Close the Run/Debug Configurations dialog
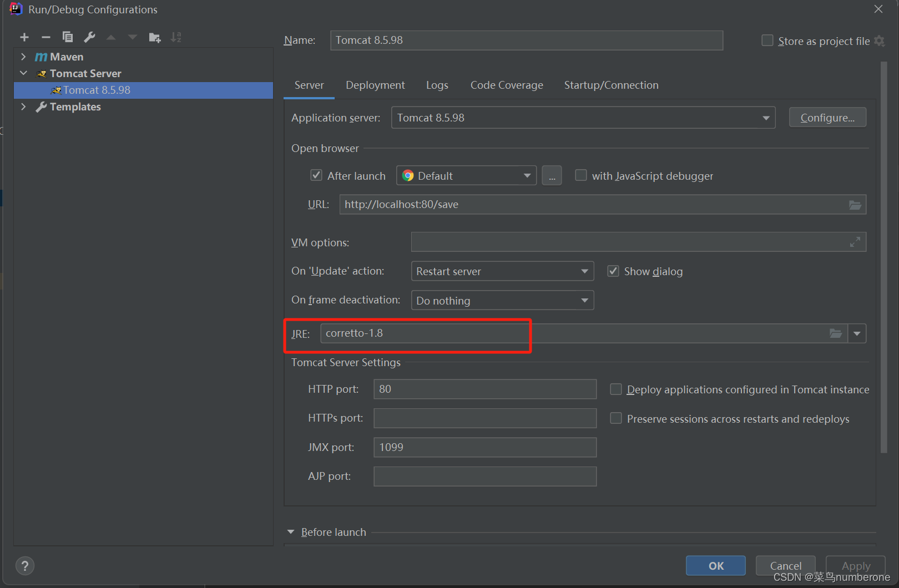Image resolution: width=899 pixels, height=588 pixels. (x=878, y=9)
